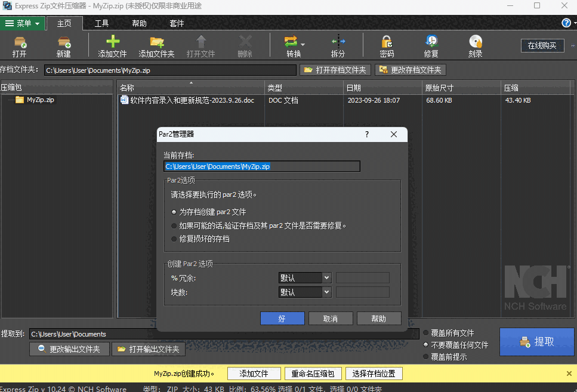Screen dimensions: 577x392
Task: Click the 刻录 (Burn) disc icon
Action: (475, 43)
